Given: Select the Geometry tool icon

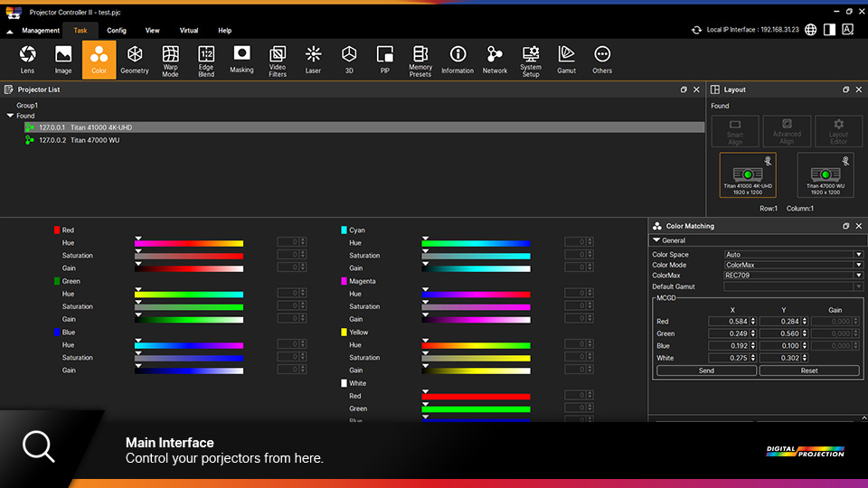Looking at the screenshot, I should [135, 60].
